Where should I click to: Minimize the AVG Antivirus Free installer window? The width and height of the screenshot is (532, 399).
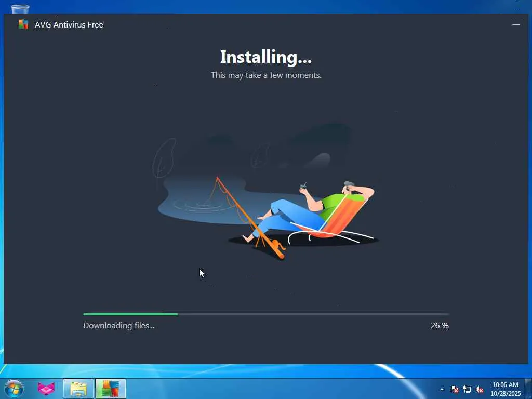(x=516, y=24)
